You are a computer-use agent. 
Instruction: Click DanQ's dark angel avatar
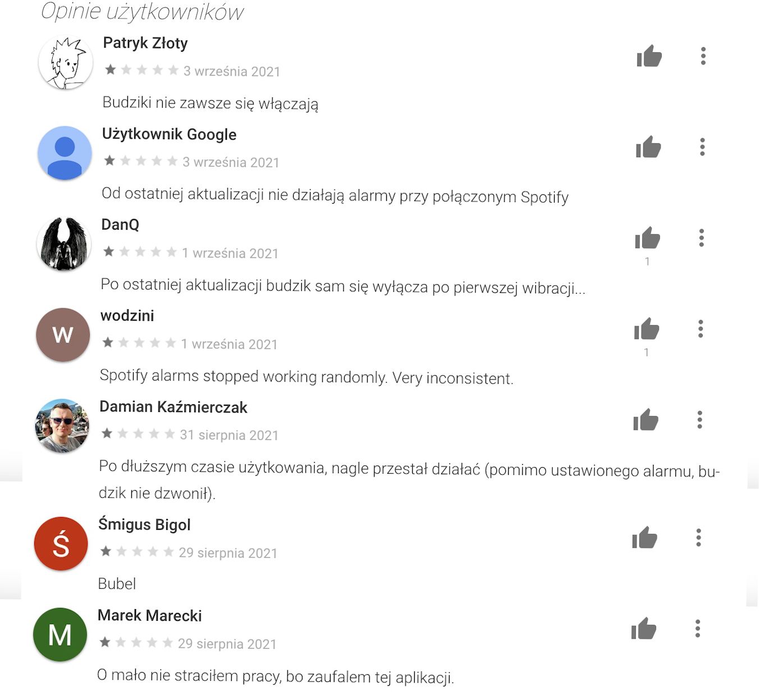(63, 244)
